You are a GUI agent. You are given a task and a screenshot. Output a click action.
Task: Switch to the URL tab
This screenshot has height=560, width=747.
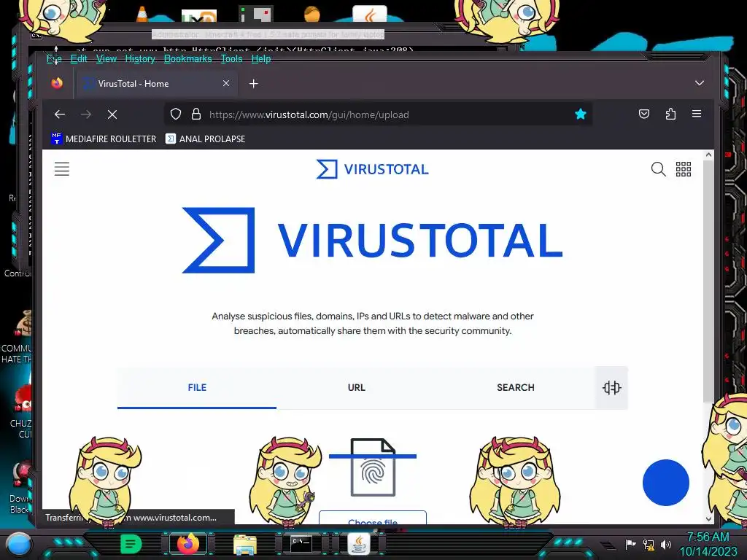356,388
